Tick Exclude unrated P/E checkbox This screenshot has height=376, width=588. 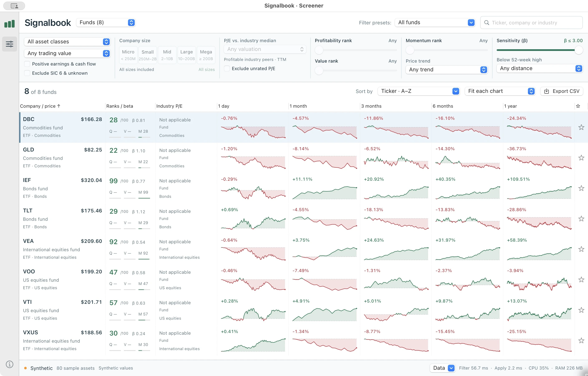(227, 69)
